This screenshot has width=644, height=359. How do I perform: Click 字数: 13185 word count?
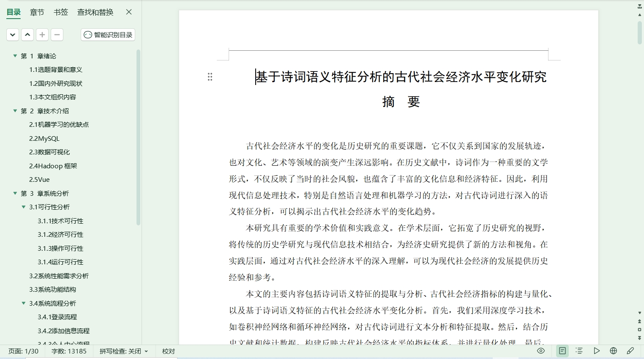(69, 351)
